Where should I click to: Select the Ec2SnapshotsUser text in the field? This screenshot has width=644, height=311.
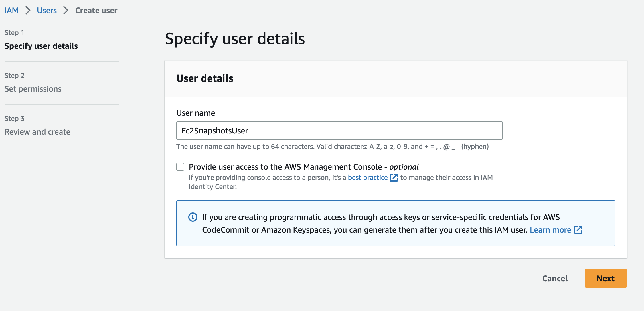[214, 131]
